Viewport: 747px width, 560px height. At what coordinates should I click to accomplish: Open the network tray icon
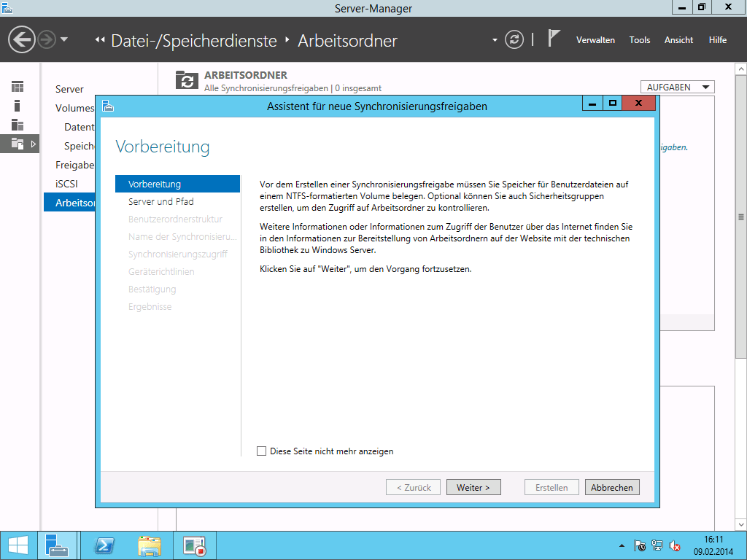(x=657, y=545)
